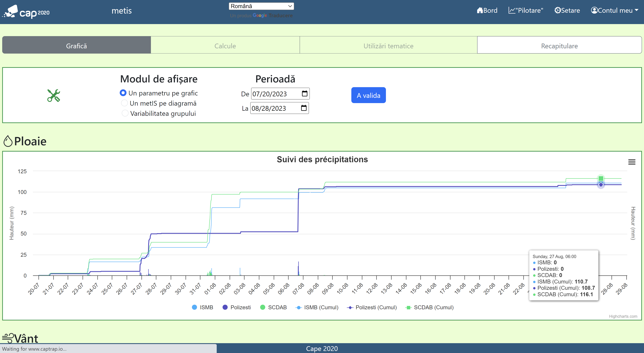Open the chart hamburger context menu
This screenshot has height=353, width=644.
631,162
